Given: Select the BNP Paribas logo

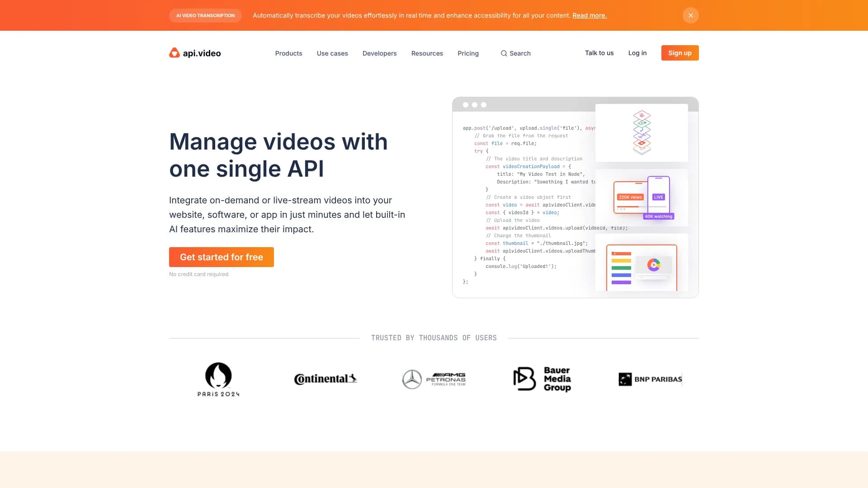Looking at the screenshot, I should click(650, 379).
